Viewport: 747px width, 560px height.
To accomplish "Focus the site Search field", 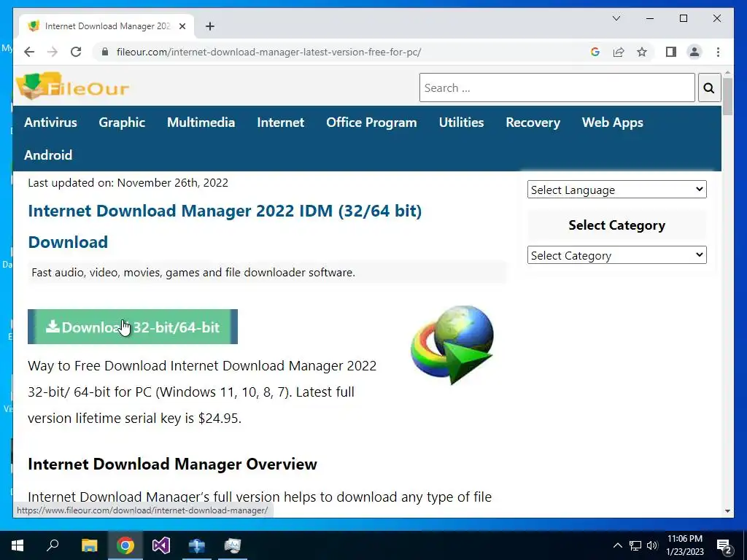I will (x=557, y=87).
